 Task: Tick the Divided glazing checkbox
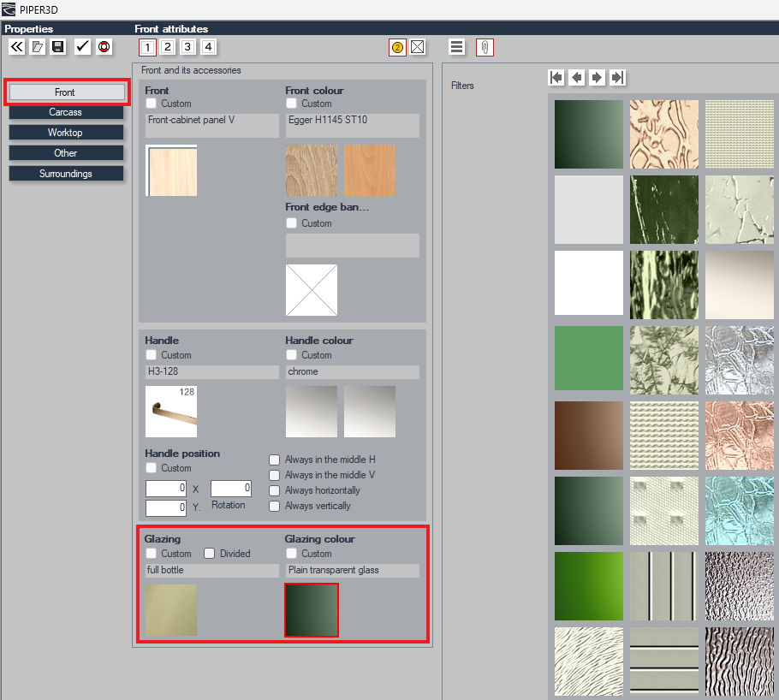[x=210, y=554]
